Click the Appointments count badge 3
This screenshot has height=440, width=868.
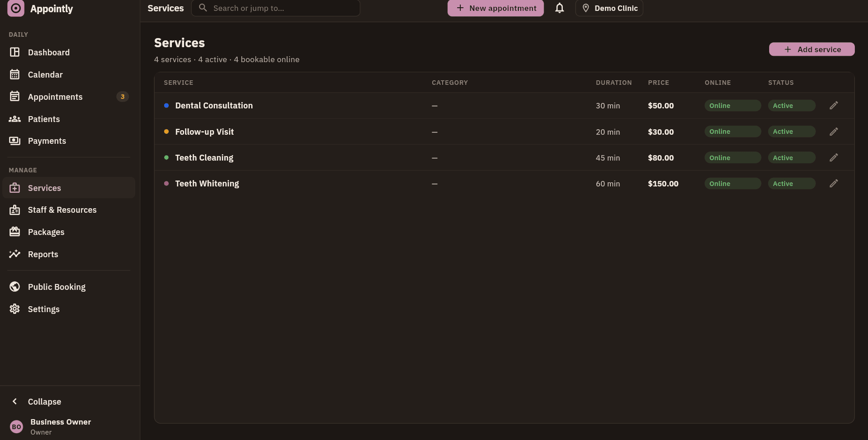pos(122,97)
